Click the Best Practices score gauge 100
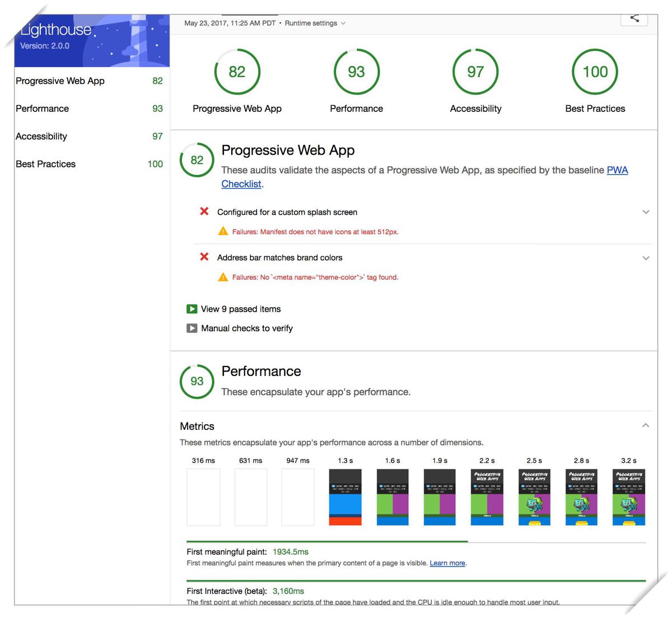Viewport: 672px width, 619px height. pos(595,72)
